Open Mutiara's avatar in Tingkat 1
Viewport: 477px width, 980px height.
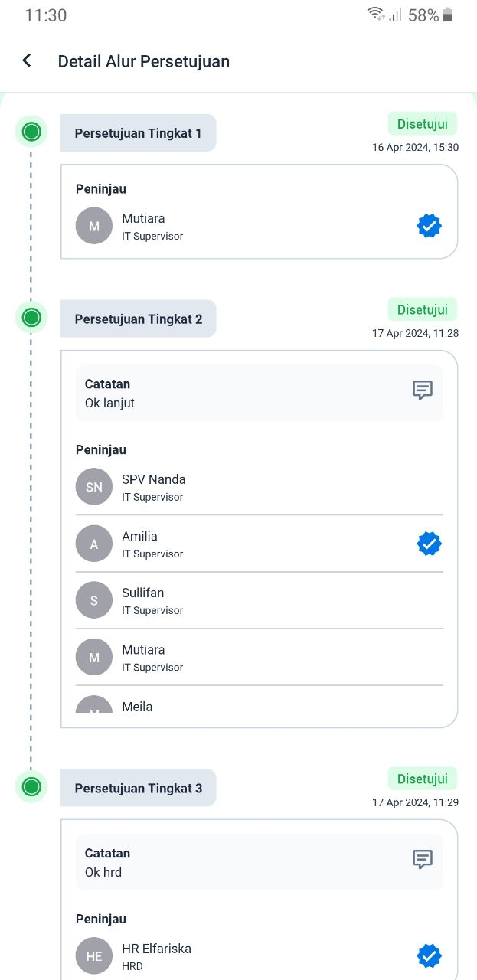93,225
